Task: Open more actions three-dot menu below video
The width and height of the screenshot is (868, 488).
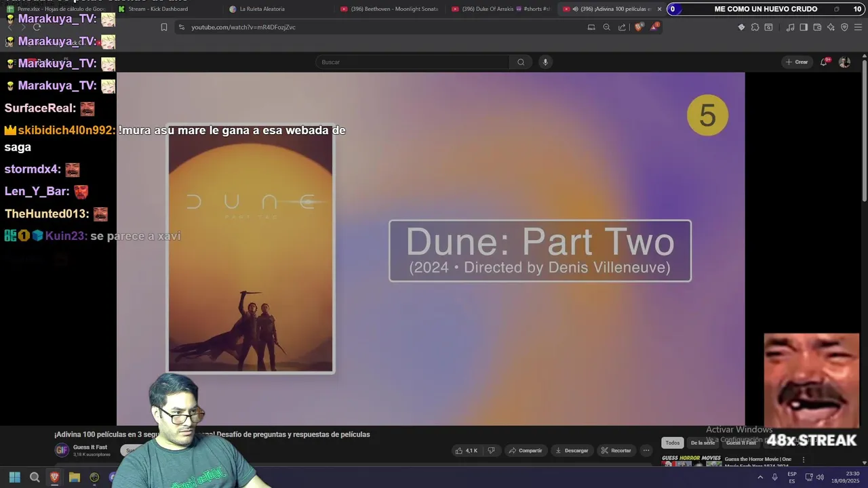Action: pyautogui.click(x=646, y=451)
